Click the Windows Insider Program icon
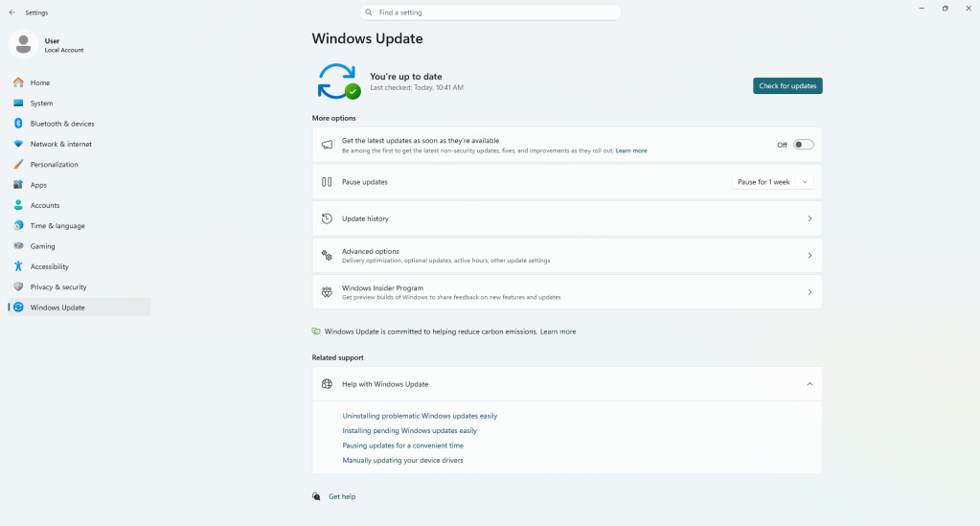This screenshot has width=980, height=526. [x=327, y=292]
